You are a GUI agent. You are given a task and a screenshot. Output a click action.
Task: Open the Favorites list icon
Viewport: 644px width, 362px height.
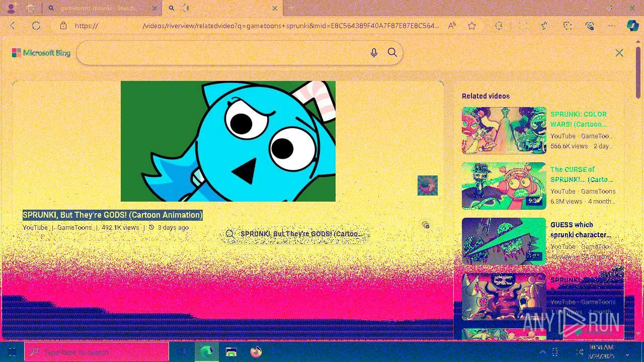click(545, 26)
